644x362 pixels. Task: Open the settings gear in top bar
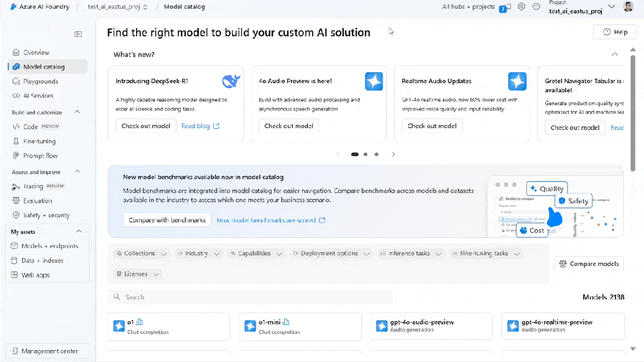point(521,7)
